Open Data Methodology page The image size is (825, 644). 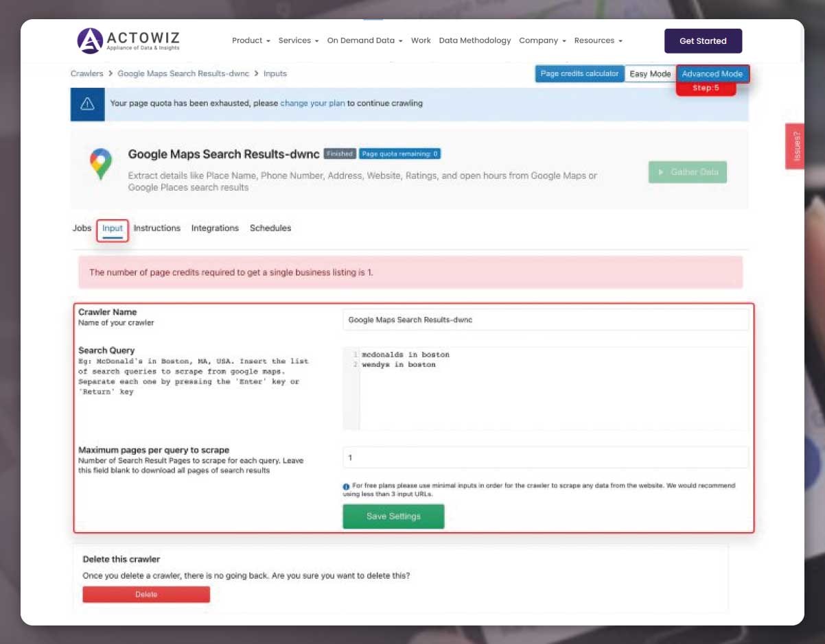pyautogui.click(x=475, y=40)
